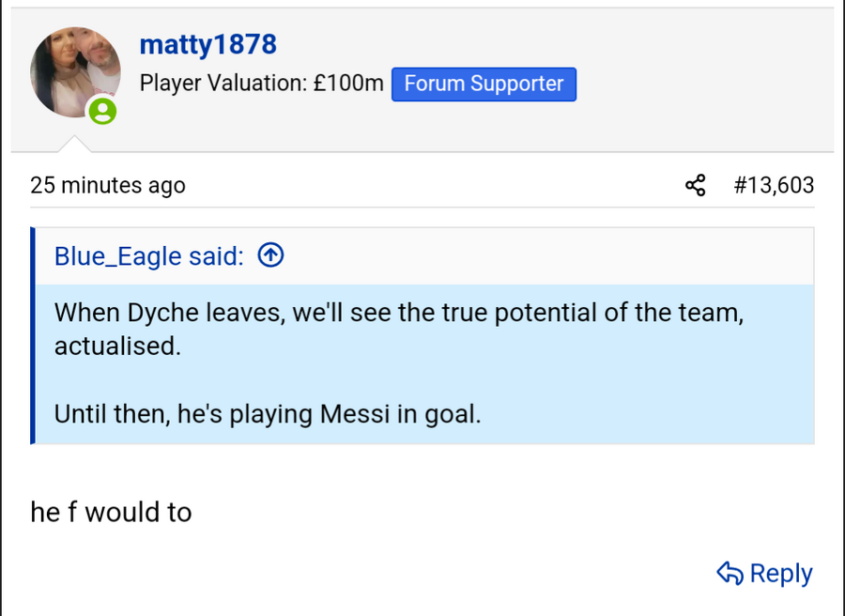
Task: Click the Reply arrow icon
Action: point(730,573)
